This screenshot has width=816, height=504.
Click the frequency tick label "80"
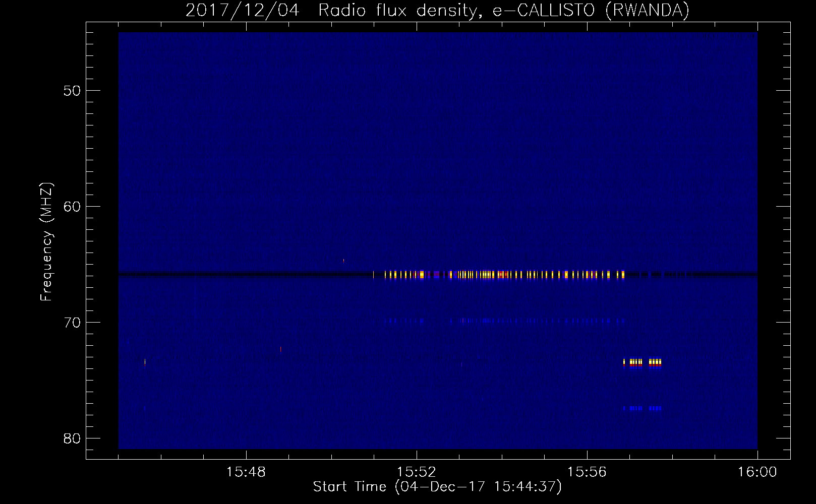(x=72, y=438)
